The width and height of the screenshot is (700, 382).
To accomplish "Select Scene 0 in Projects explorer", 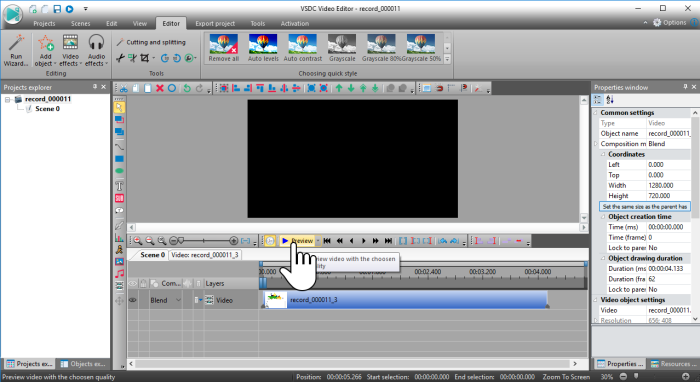I will pos(47,108).
